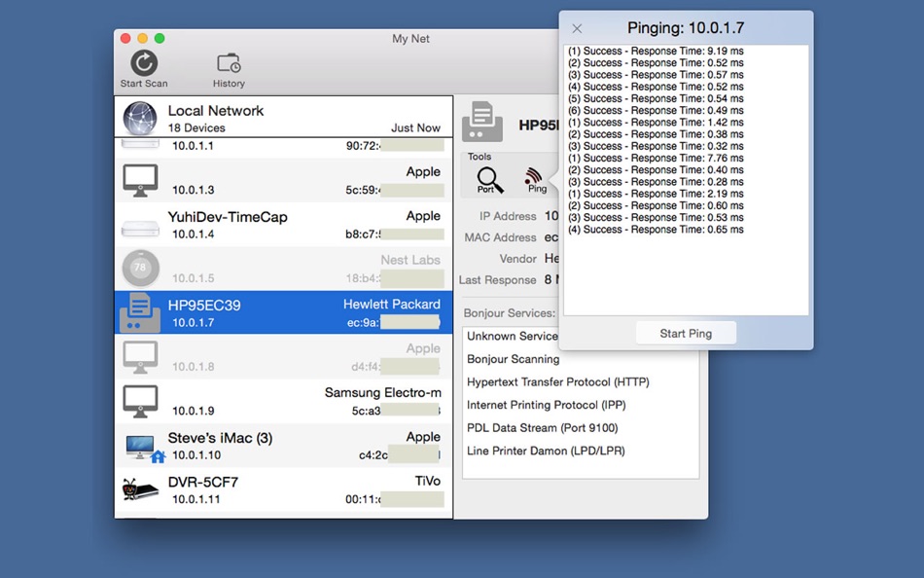Click the 18 Devices count label
Screen dimensions: 924x578
tap(196, 128)
